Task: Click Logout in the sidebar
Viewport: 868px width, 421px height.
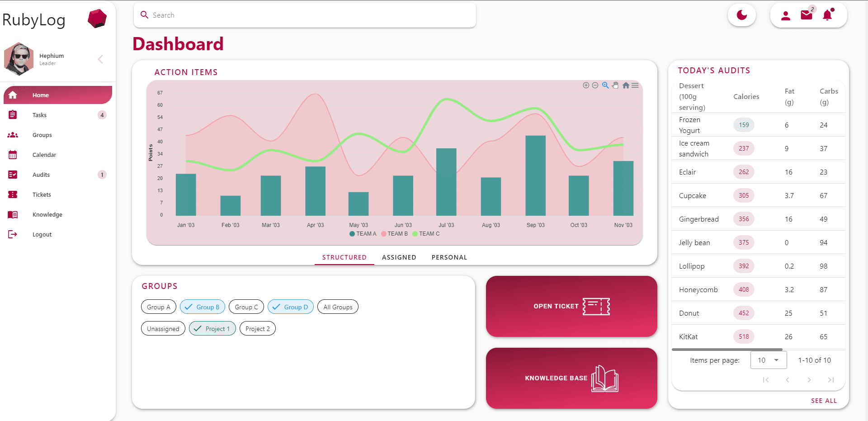Action: pyautogui.click(x=58, y=234)
